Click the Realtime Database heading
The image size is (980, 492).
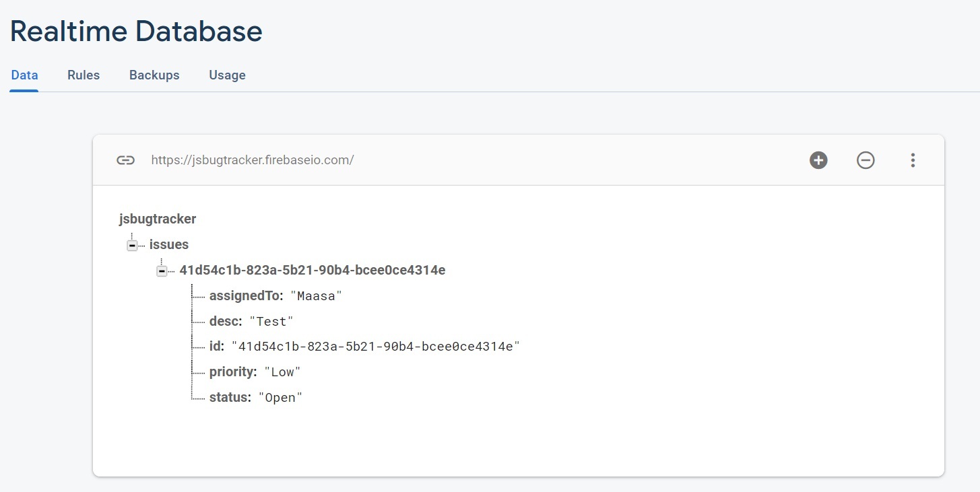[136, 32]
